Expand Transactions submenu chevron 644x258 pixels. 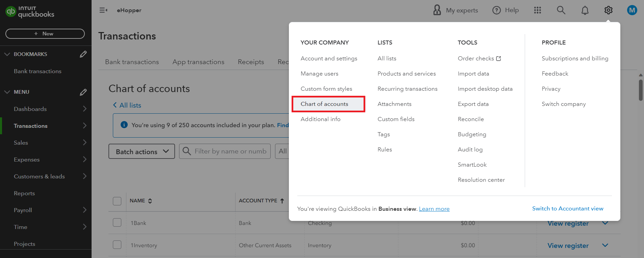pos(84,125)
